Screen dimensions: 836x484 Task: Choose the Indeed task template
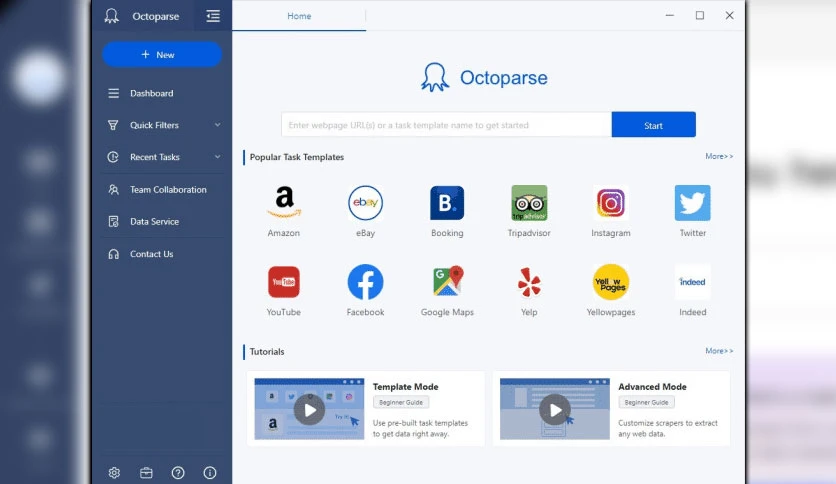pos(693,282)
